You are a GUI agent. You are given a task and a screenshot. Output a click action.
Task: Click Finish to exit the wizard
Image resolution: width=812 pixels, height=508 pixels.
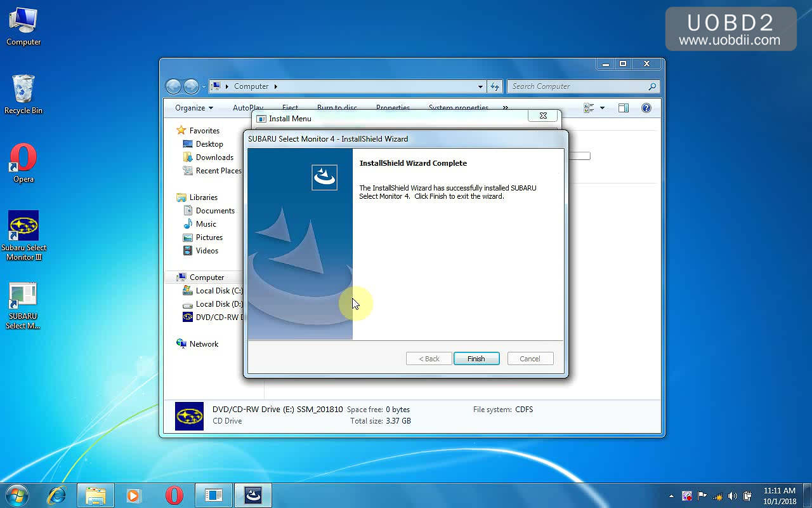[x=476, y=359]
